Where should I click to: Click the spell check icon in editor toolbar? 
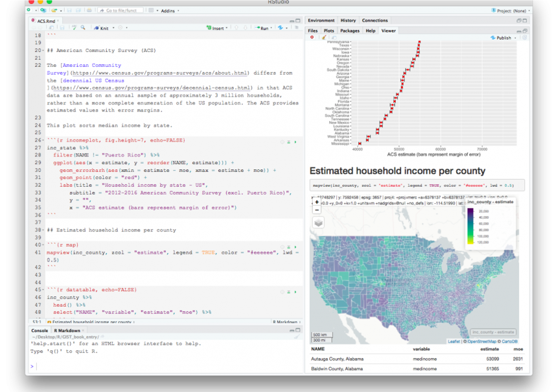pyautogui.click(x=74, y=28)
